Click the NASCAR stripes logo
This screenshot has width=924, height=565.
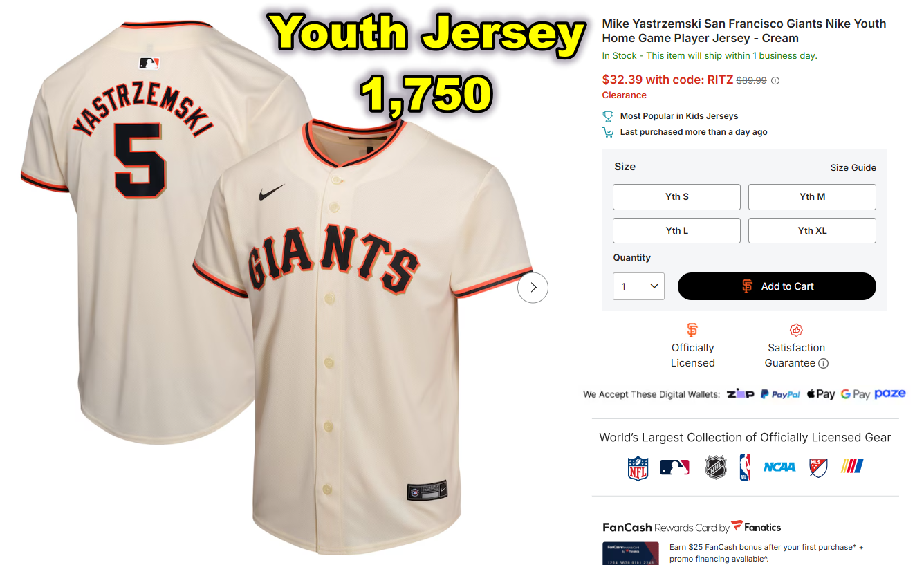852,467
